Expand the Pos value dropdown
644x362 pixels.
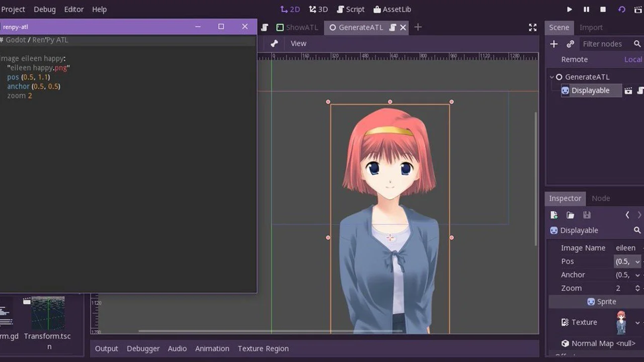tap(637, 261)
